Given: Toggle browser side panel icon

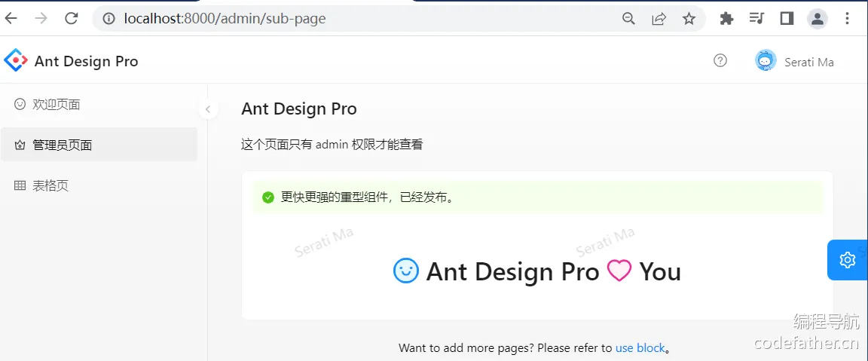Looking at the screenshot, I should 787,19.
